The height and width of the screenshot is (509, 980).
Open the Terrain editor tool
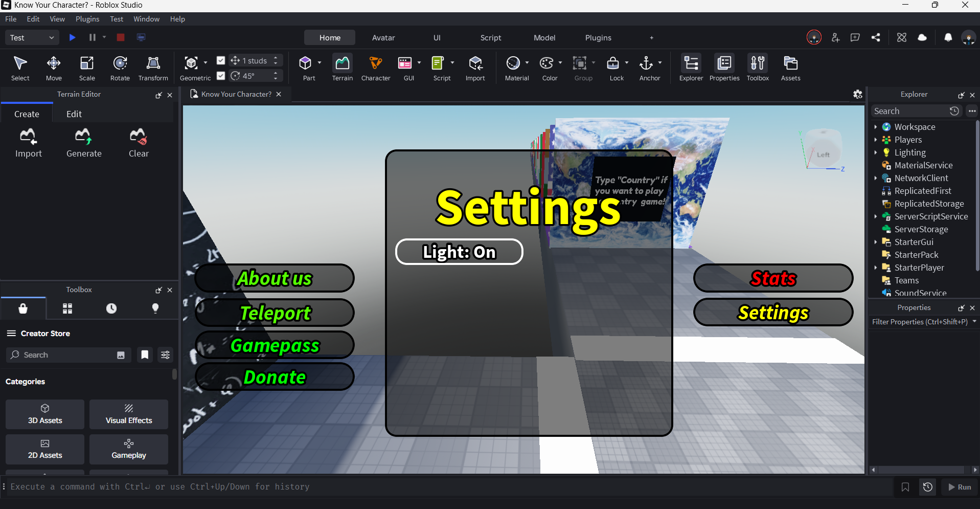point(343,68)
